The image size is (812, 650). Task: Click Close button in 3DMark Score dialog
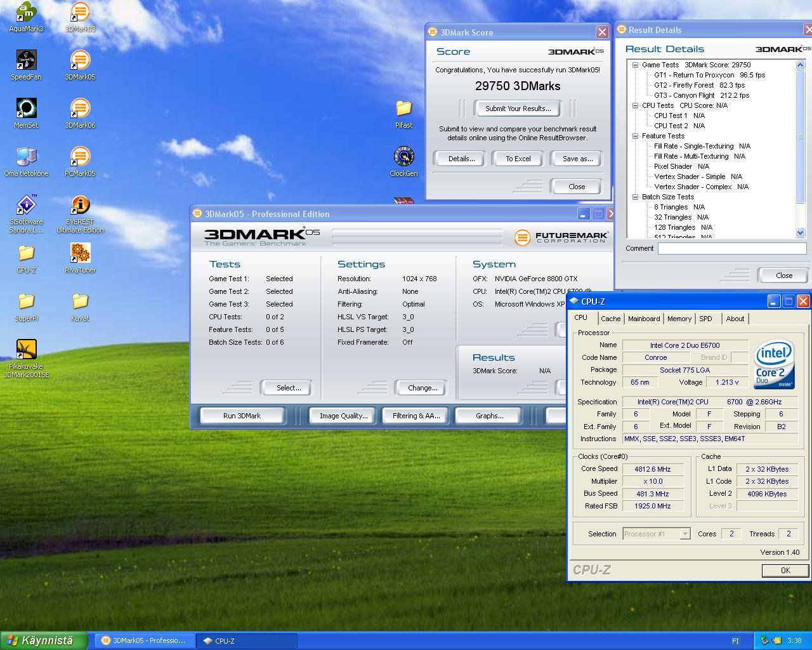[x=577, y=187]
